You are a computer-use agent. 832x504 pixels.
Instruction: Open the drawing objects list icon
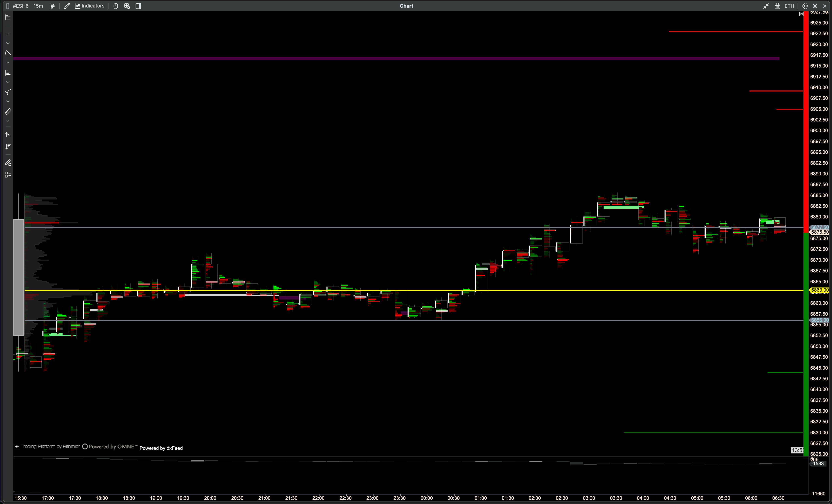8,174
